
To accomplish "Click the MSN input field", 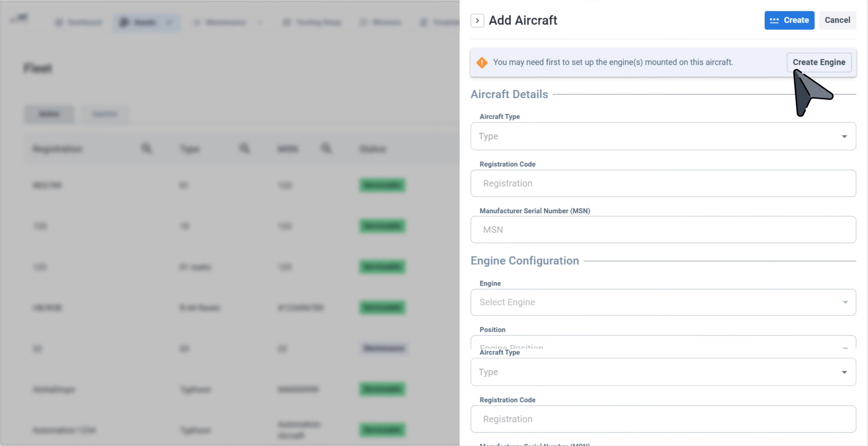I will (x=663, y=230).
